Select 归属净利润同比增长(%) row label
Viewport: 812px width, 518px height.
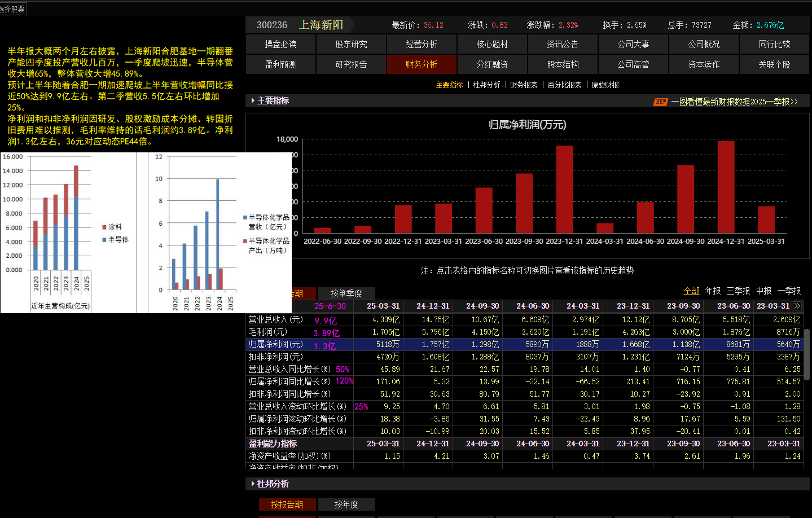coord(289,381)
